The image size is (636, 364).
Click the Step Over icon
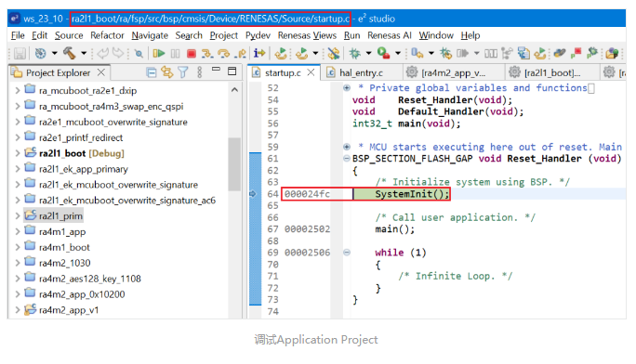tap(223, 53)
